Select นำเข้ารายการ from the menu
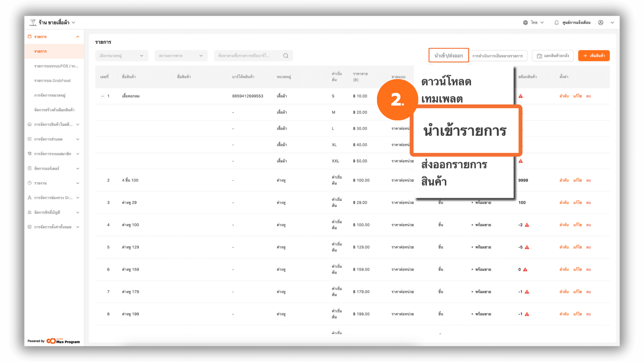The image size is (644, 362). 465,131
